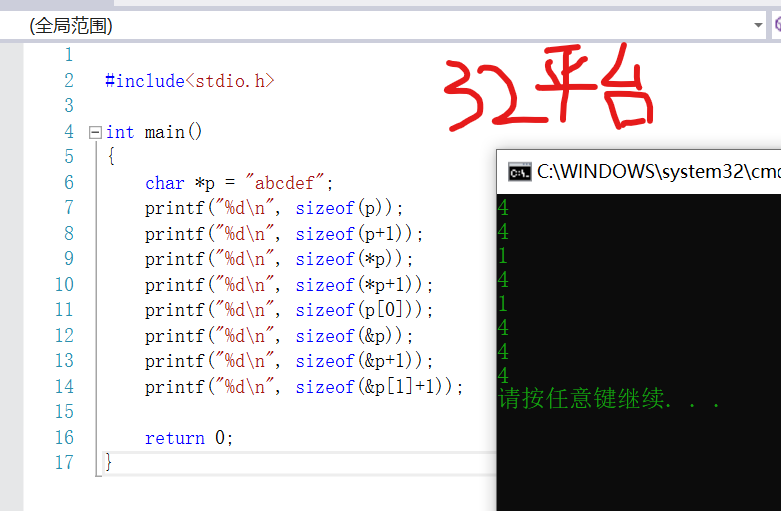
Task: Click the console continue prompt text
Action: click(609, 398)
